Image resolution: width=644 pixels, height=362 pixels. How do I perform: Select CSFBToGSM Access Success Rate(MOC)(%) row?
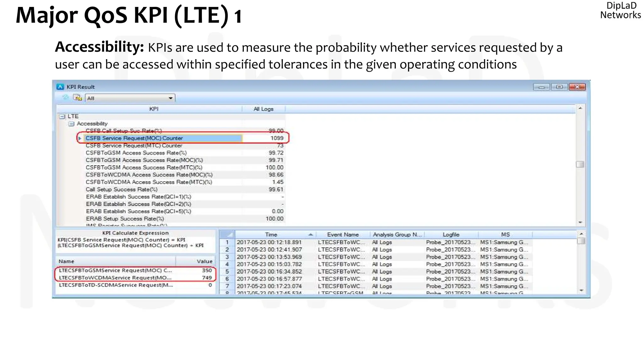click(x=185, y=160)
